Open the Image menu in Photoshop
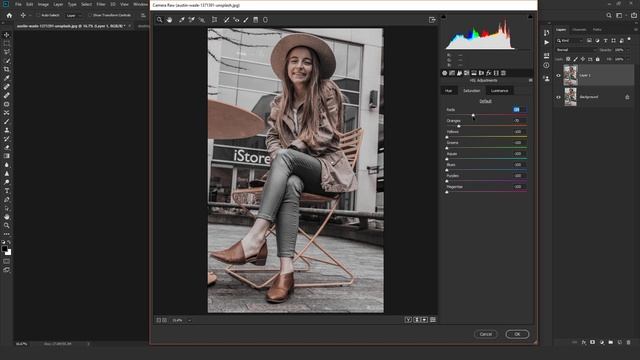 click(x=43, y=4)
